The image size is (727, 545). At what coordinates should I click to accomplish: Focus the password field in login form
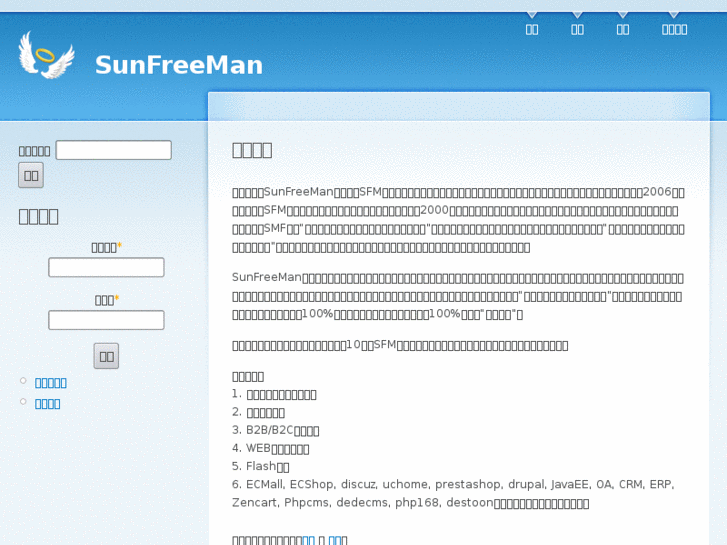[x=106, y=320]
